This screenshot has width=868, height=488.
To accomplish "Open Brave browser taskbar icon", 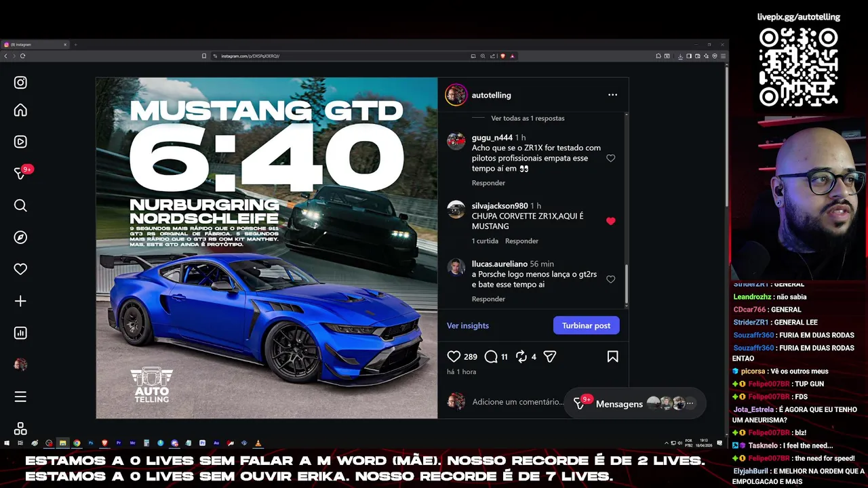I will pyautogui.click(x=105, y=443).
